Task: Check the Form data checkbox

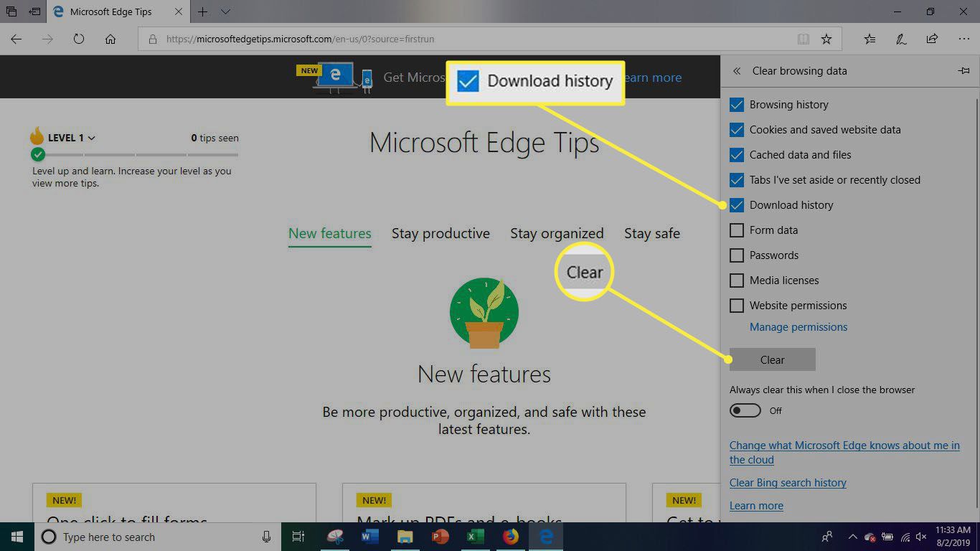Action: [x=737, y=230]
